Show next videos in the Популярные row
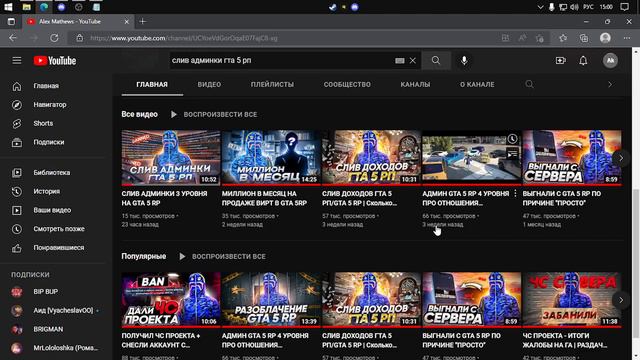Screen dimensions: 640x360 pyautogui.click(x=621, y=300)
